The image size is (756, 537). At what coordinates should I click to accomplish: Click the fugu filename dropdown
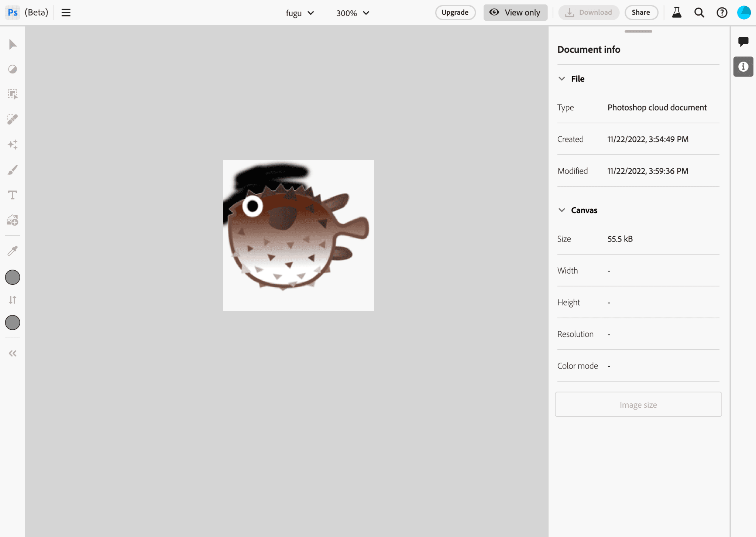[300, 13]
